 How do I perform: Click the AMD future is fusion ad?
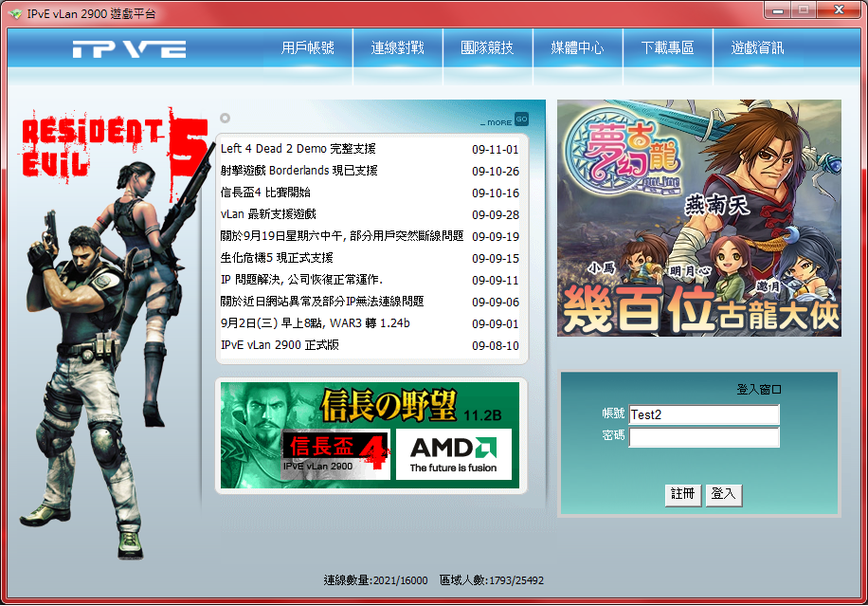coord(453,454)
